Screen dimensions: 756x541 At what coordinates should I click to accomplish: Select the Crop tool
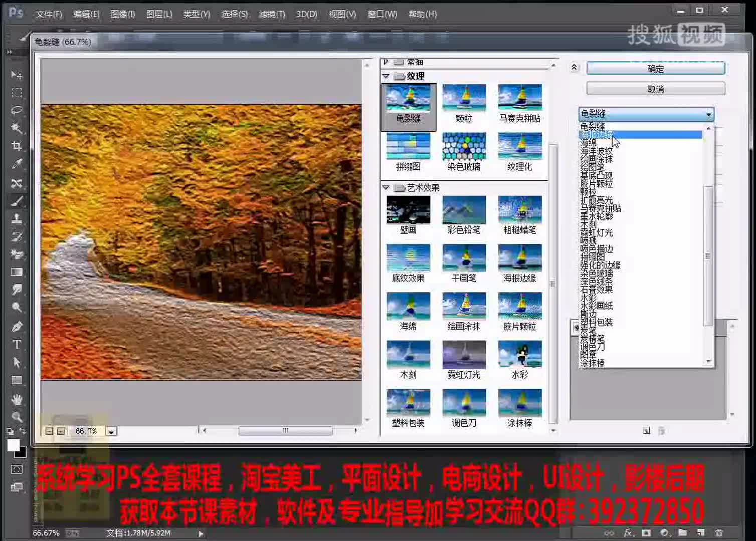point(17,146)
